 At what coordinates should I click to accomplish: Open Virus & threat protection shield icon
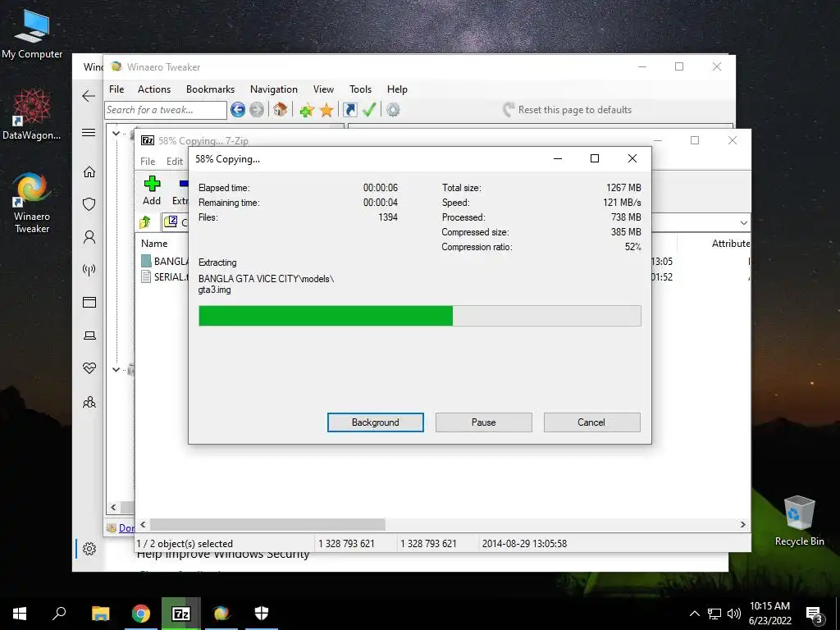(89, 204)
